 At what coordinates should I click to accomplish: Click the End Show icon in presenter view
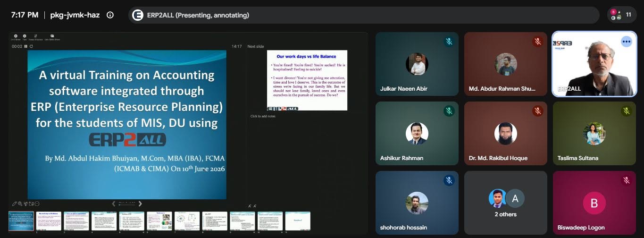point(16,37)
